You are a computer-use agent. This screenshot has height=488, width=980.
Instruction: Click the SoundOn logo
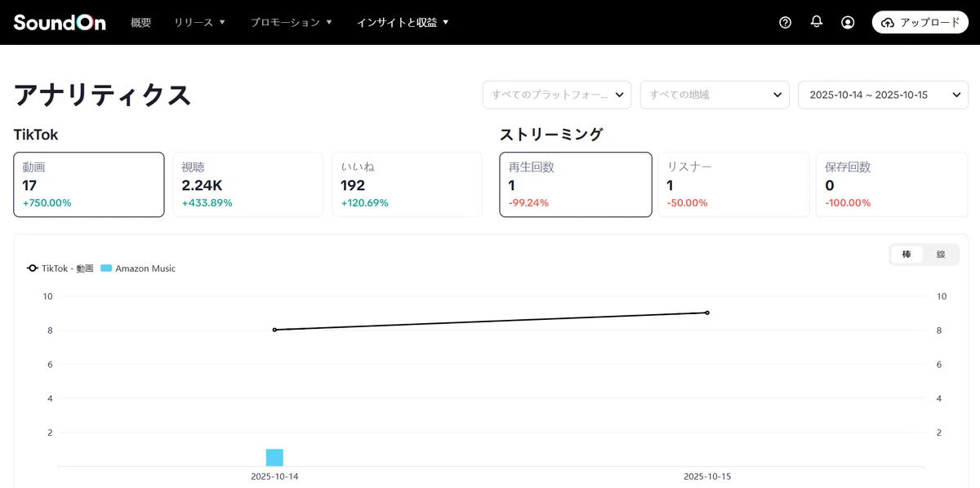60,22
